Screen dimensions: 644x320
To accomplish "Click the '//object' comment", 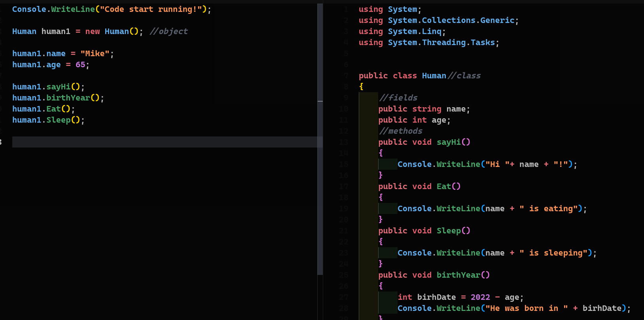I will click(169, 31).
